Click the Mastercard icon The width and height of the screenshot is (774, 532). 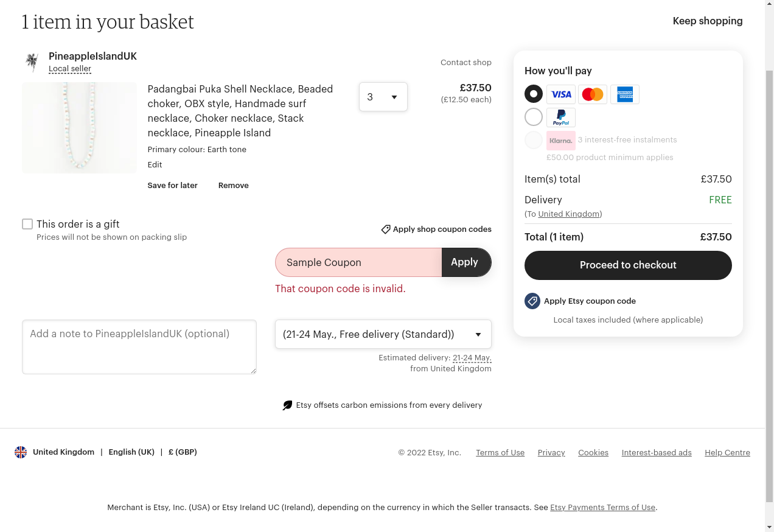click(593, 94)
